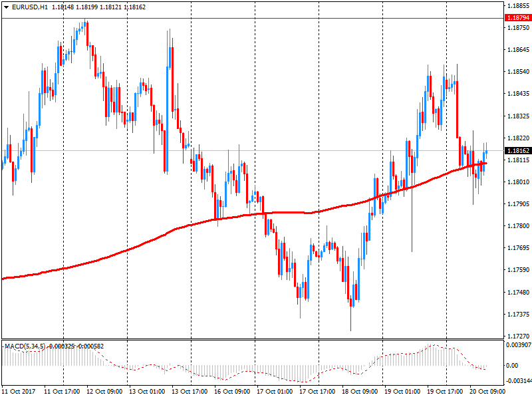The image size is (532, 399).
Task: Click price scale value 1.17480
Action: coord(518,292)
